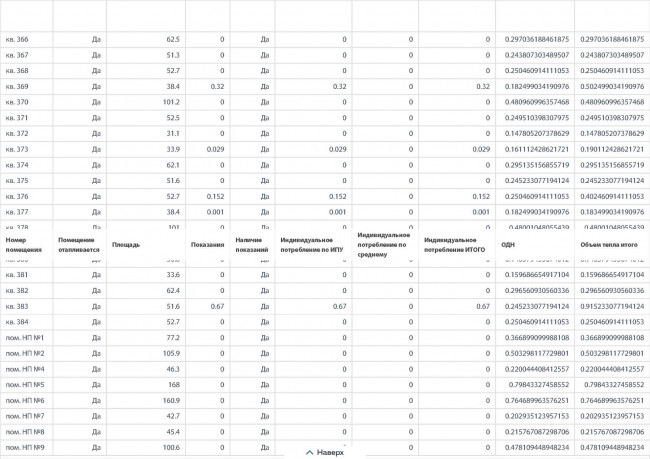Click row label кв. 381
Viewport: 650px width, 459px height.
(17, 275)
